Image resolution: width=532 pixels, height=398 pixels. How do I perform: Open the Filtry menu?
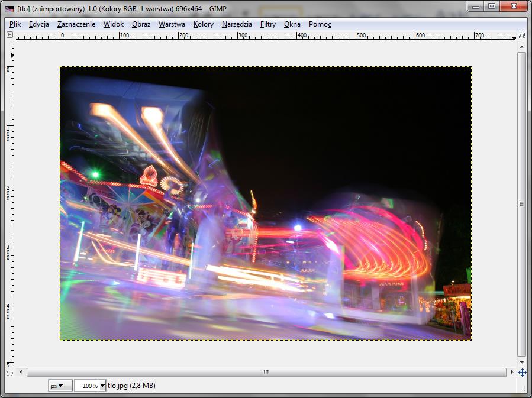(x=268, y=24)
